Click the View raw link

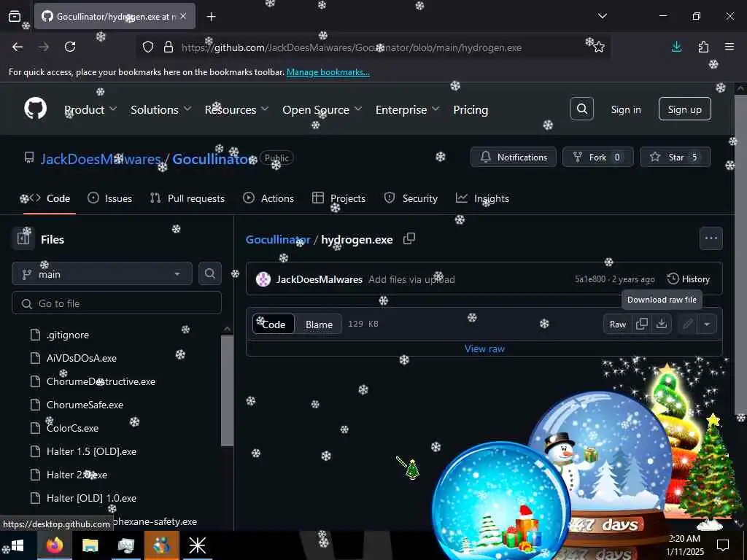(484, 349)
